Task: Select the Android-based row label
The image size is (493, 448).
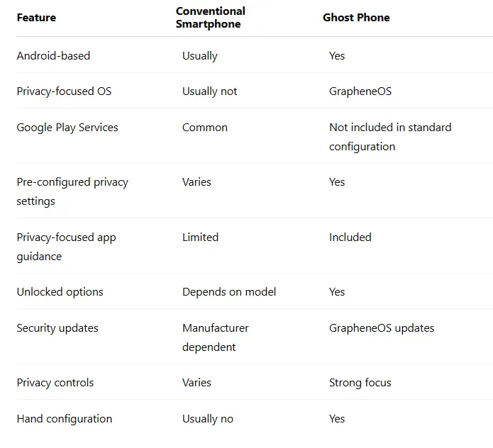Action: [53, 56]
